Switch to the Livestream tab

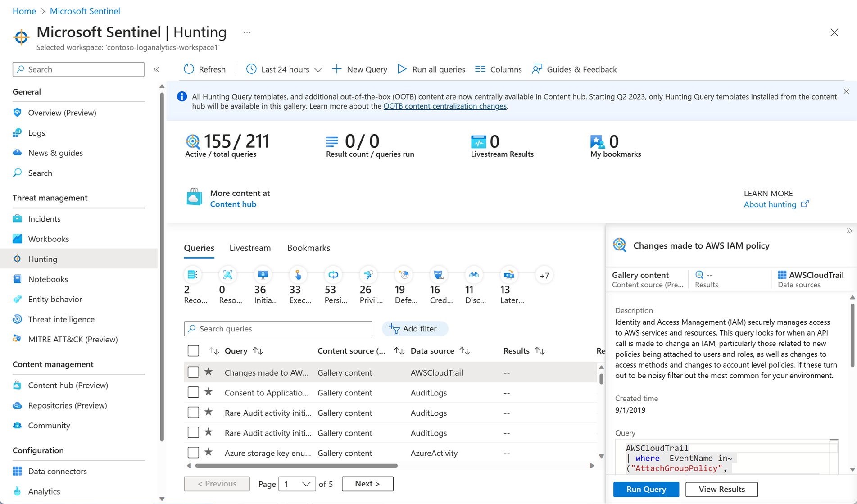pos(250,248)
